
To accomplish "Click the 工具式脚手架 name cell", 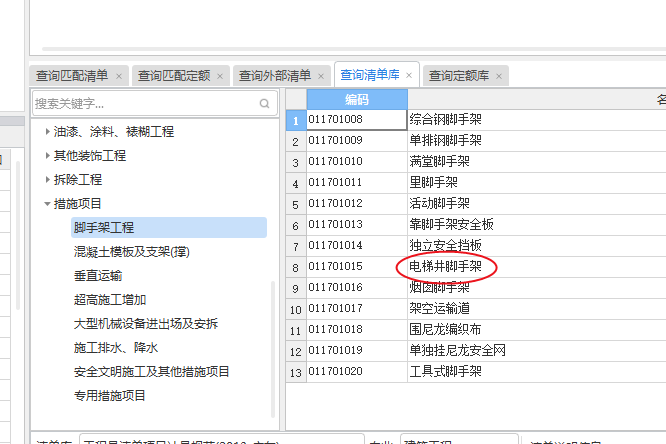I will 537,372.
